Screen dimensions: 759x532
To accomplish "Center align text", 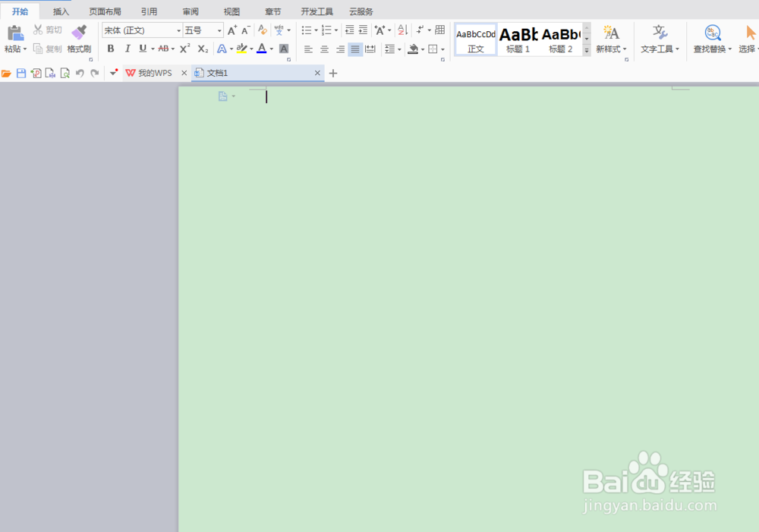I will coord(324,49).
